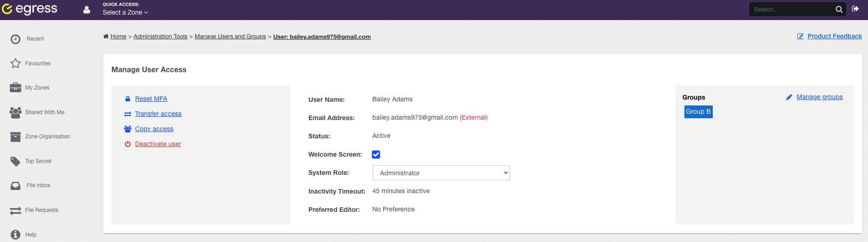868x242 pixels.
Task: Click the sign out icon
Action: [855, 9]
